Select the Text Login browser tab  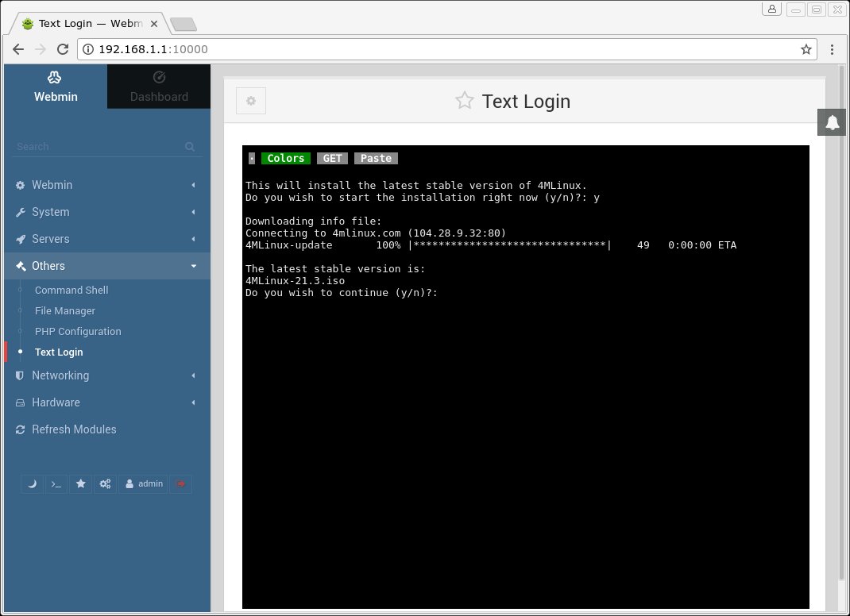90,24
